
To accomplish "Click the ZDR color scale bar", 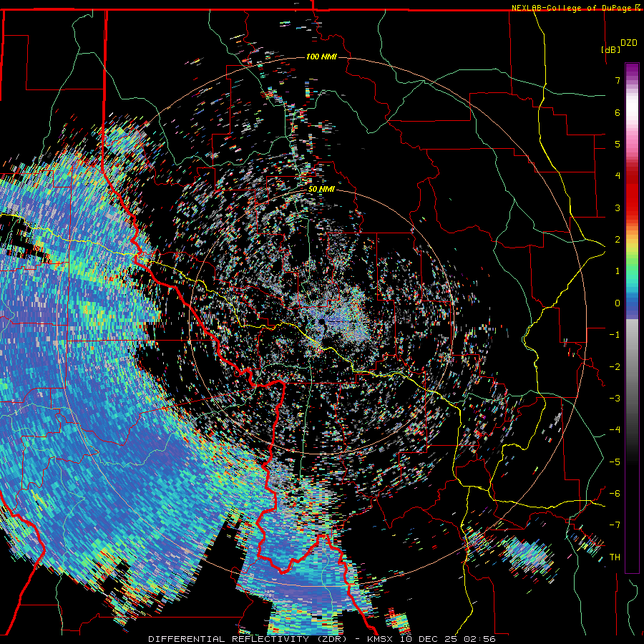I will tap(632, 318).
